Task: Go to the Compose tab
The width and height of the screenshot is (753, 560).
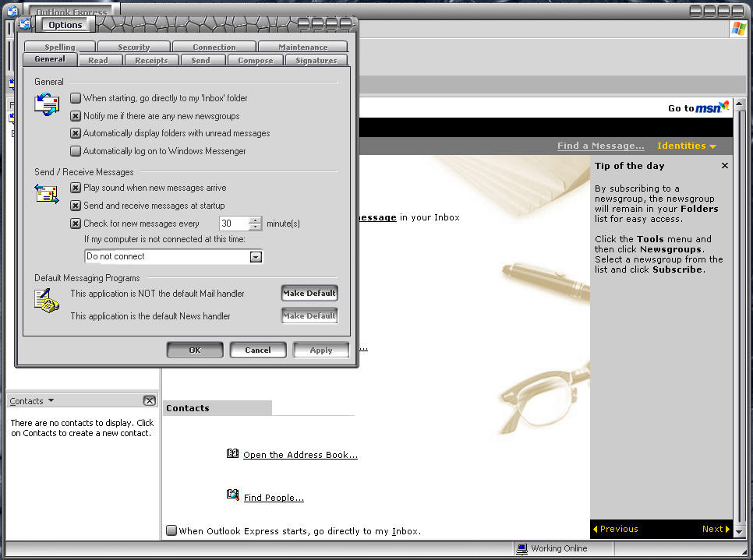Action: pos(256,60)
